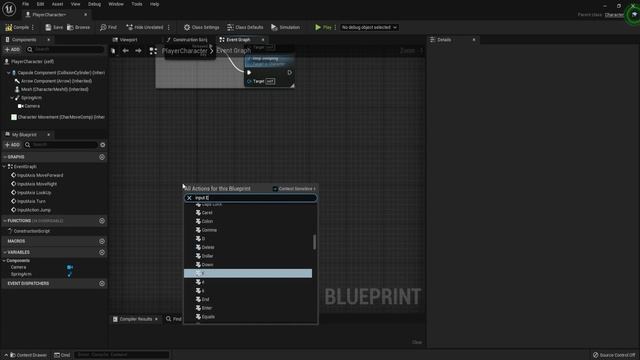Navigate forward in graph history
The image size is (640, 360).
138,51
